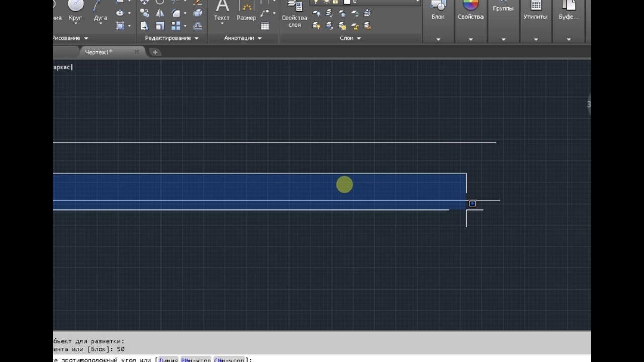Click the top horizontal line in the drawing
The width and height of the screenshot is (644, 362).
click(x=274, y=142)
